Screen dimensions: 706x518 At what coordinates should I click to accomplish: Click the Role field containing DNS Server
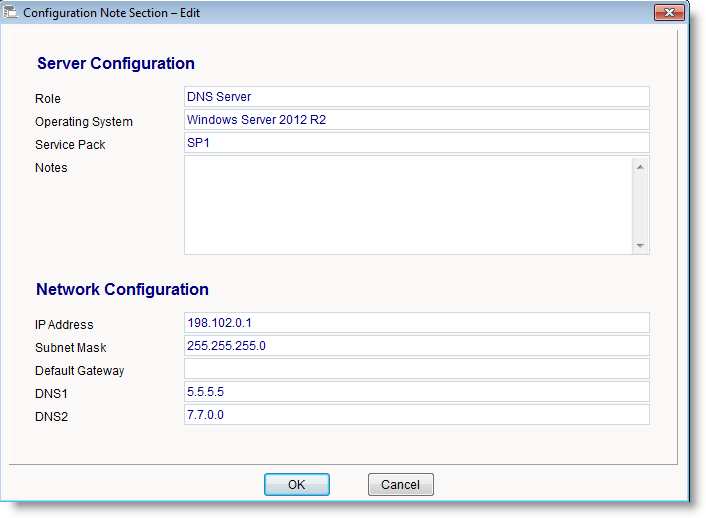416,97
